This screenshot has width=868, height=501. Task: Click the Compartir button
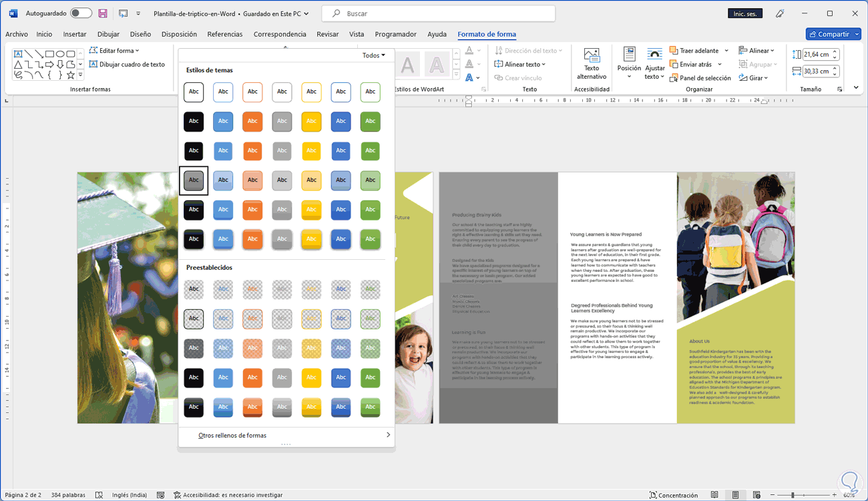833,34
